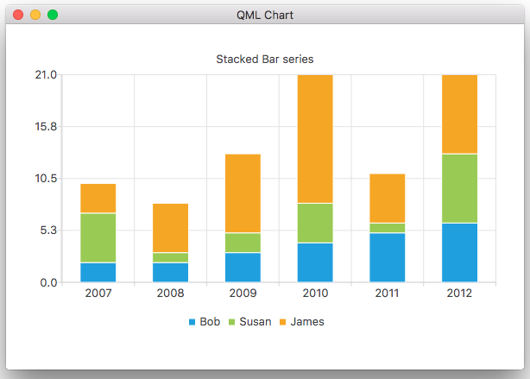Click the 10.5 y-axis label
This screenshot has width=530, height=379.
46,179
